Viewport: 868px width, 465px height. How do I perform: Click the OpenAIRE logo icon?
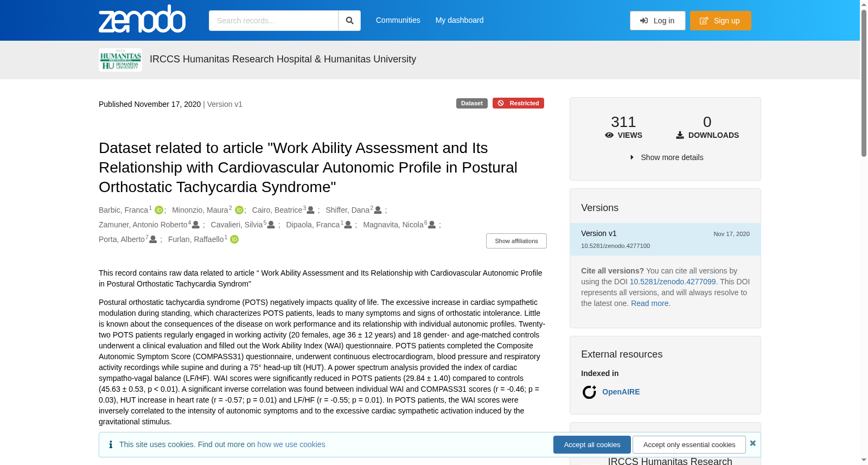[x=589, y=392]
